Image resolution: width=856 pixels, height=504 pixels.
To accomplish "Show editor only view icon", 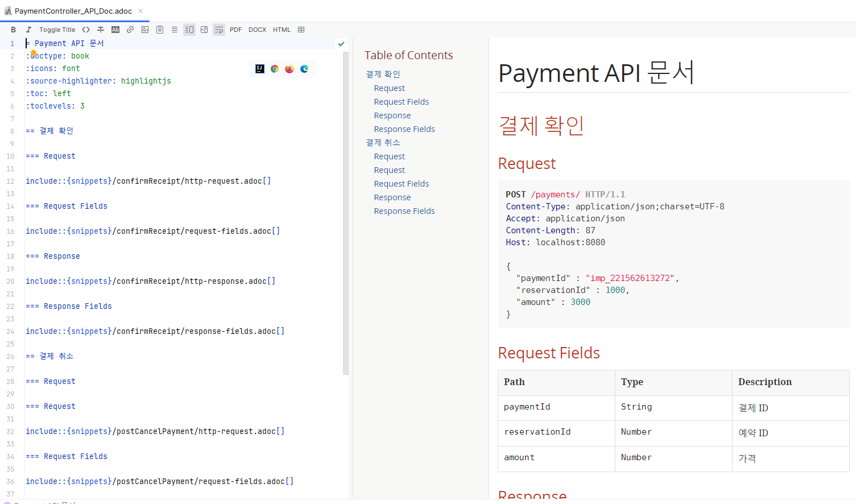I will click(175, 30).
